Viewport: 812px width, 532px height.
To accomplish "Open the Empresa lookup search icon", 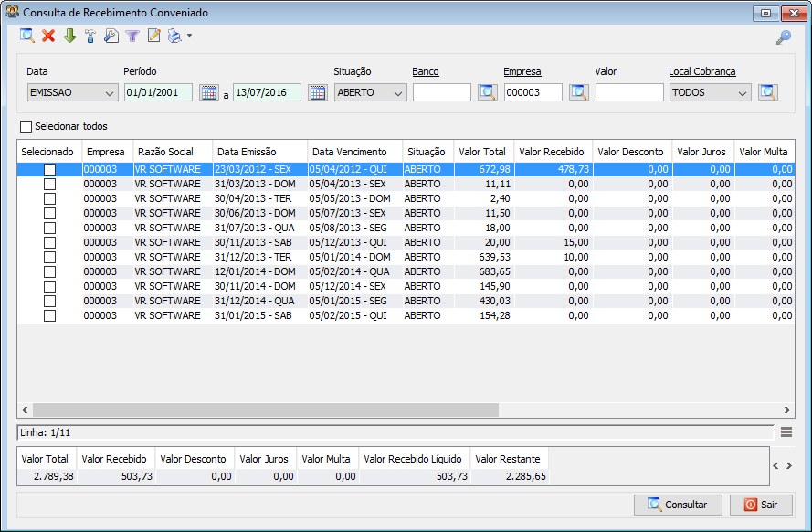I will (x=579, y=92).
